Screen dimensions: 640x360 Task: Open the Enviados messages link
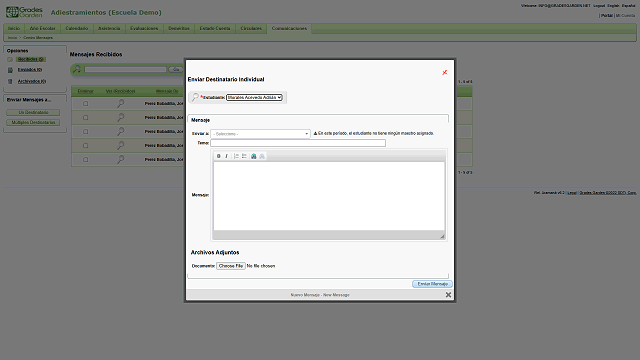click(30, 70)
